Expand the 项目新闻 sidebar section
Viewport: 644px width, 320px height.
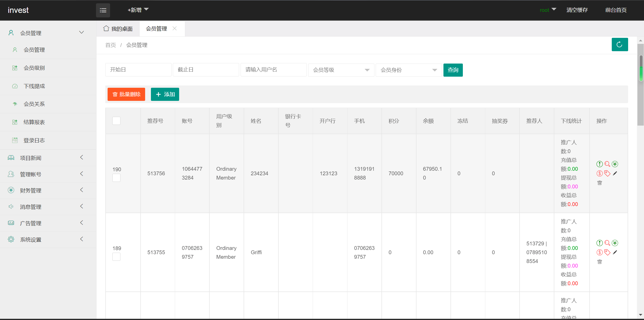click(48, 158)
